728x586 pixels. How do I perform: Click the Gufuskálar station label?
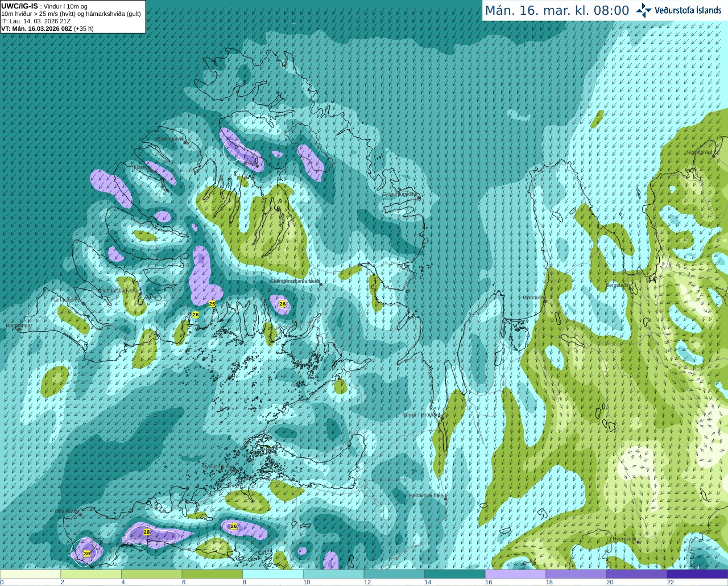[67, 511]
